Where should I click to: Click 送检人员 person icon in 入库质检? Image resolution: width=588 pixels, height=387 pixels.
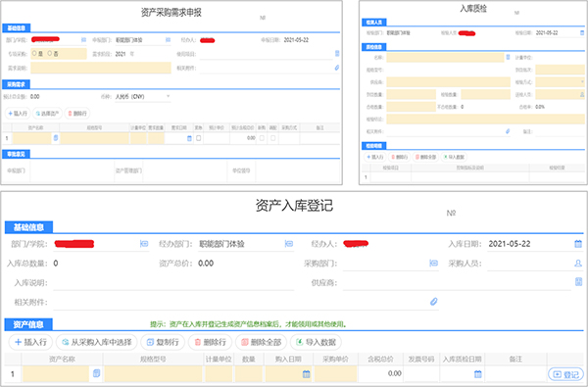[582, 94]
